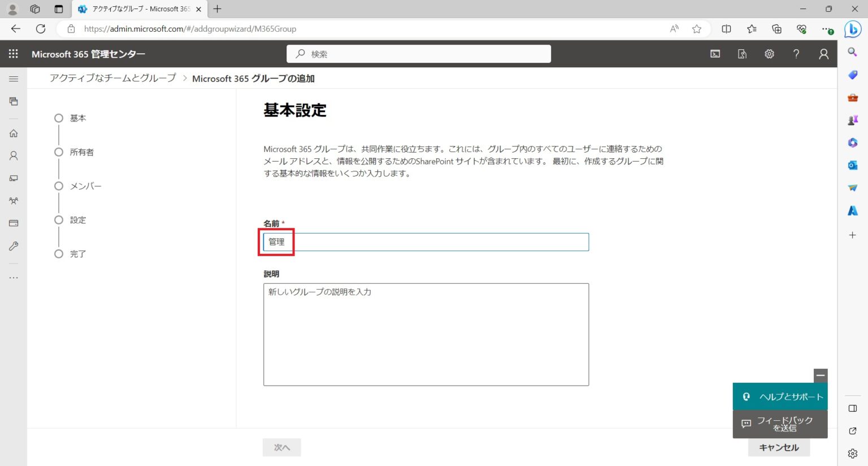Expand the hamburger navigation menu
Image resolution: width=868 pixels, height=466 pixels.
pos(14,79)
